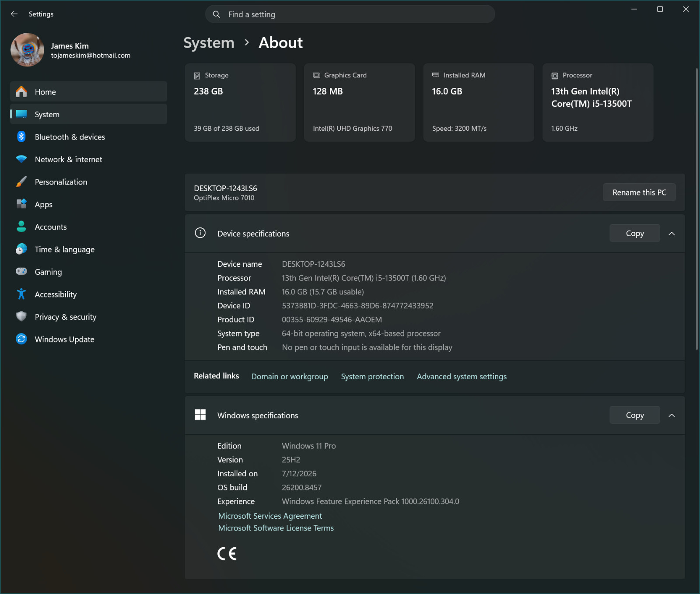Collapse the Windows specifications section
700x594 pixels.
pos(672,415)
